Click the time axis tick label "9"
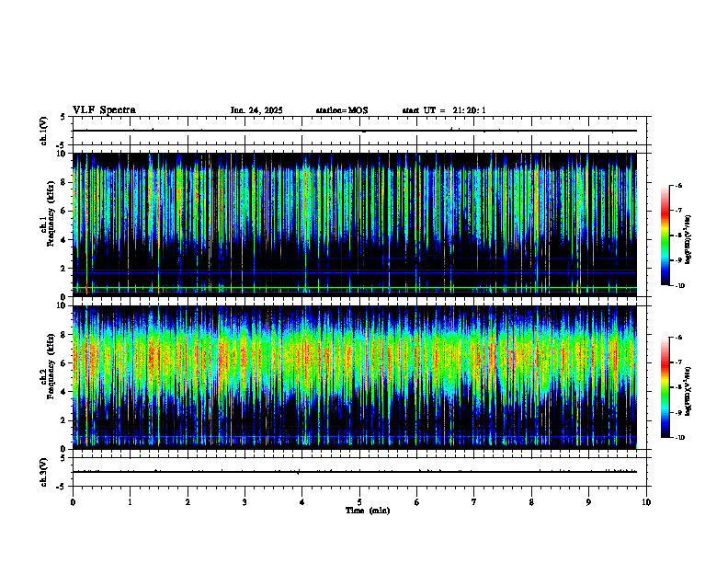 pyautogui.click(x=588, y=502)
